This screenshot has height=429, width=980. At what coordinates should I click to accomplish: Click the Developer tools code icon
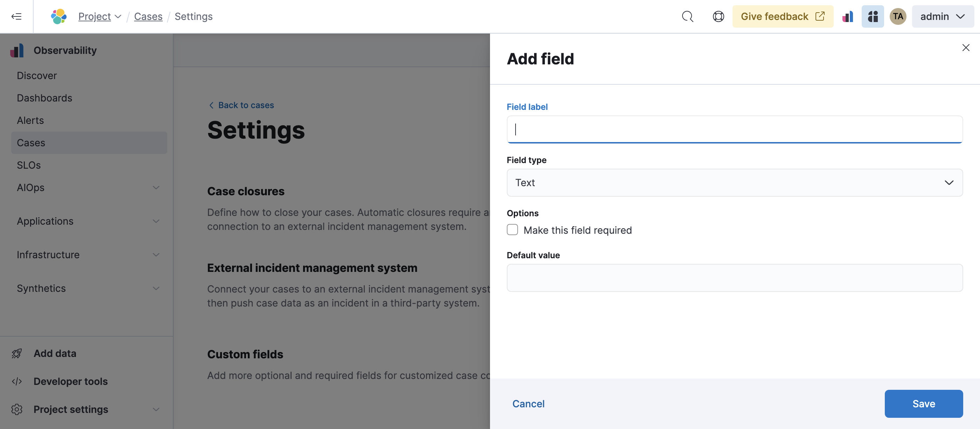[x=16, y=381]
